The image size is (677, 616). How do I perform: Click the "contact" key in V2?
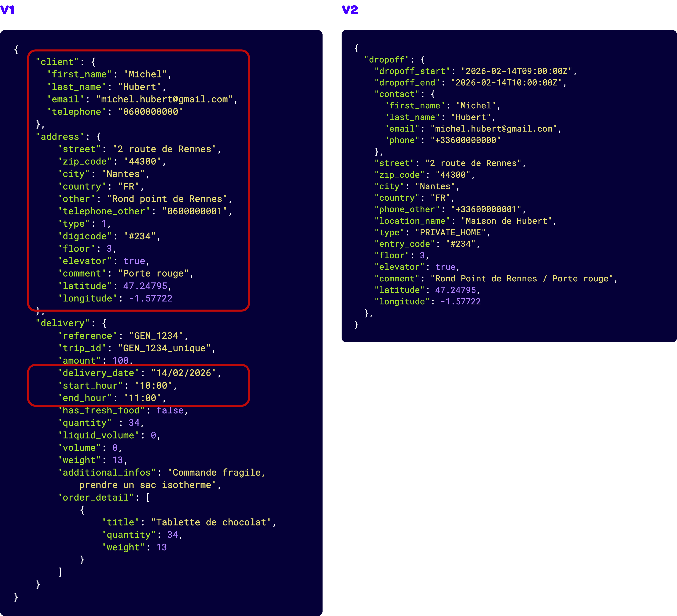(x=397, y=94)
